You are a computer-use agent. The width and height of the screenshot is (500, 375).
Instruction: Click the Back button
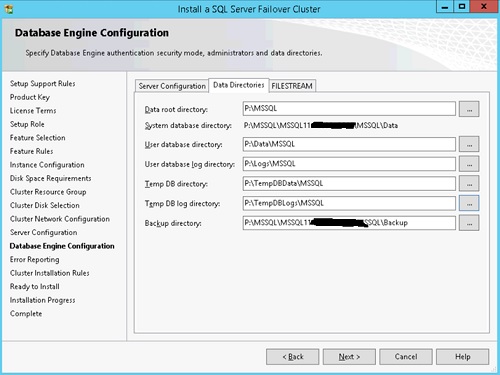293,357
